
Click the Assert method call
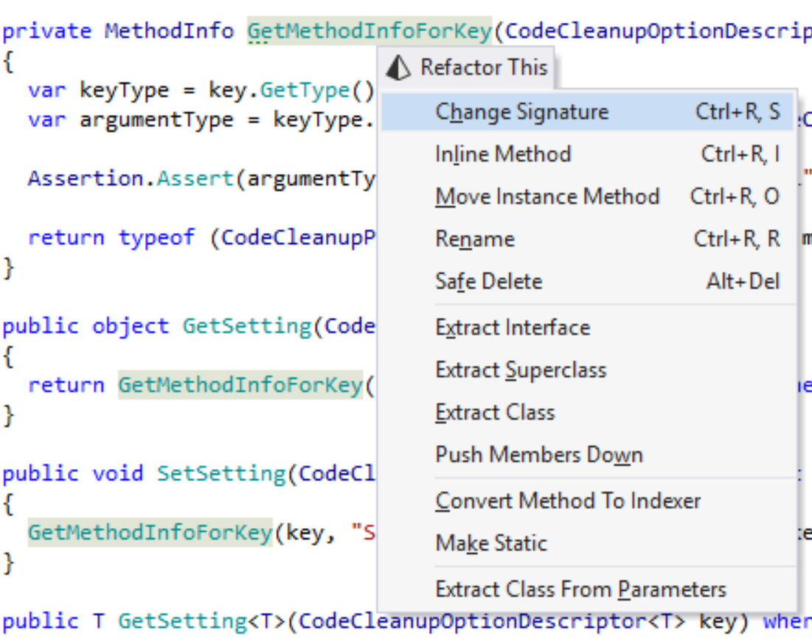click(195, 179)
